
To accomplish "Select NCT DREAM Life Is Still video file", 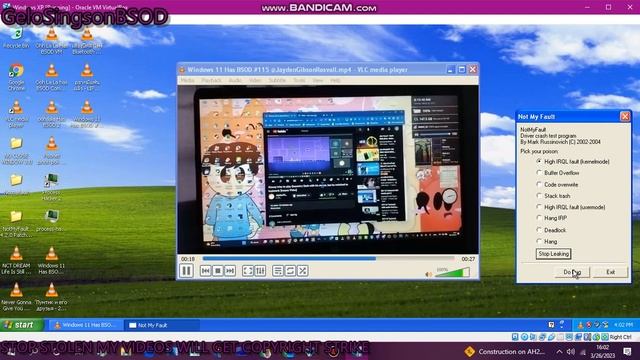I will [16, 260].
